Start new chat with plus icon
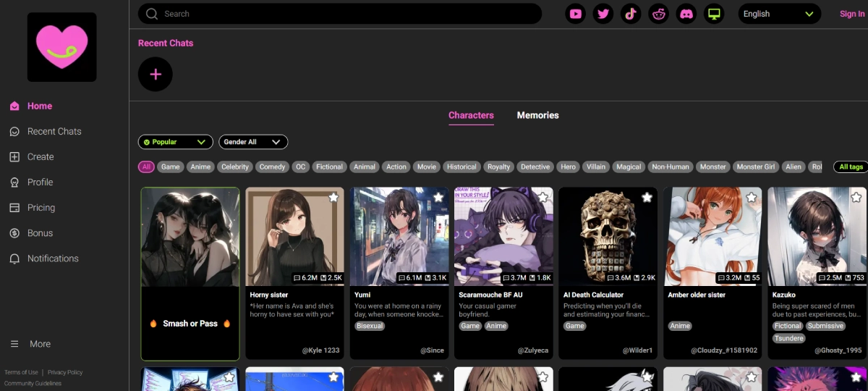868x391 pixels. pos(156,74)
